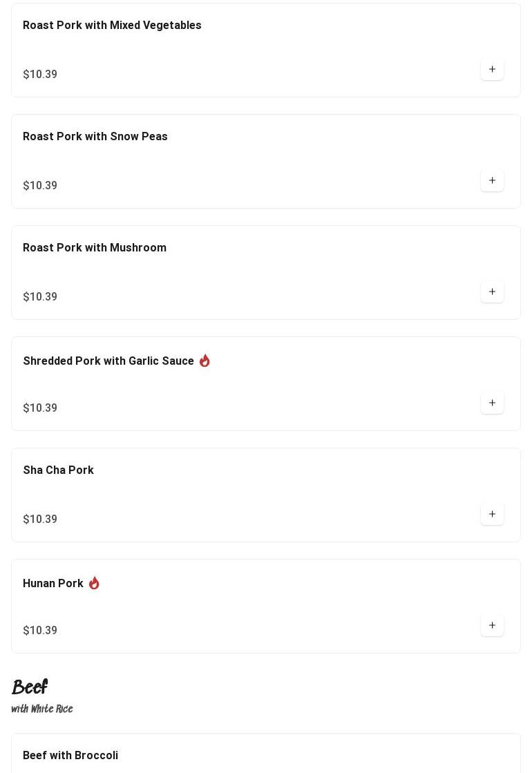Viewport: 532px width, 773px height.
Task: Click the Beef section heading
Action: pyautogui.click(x=30, y=687)
